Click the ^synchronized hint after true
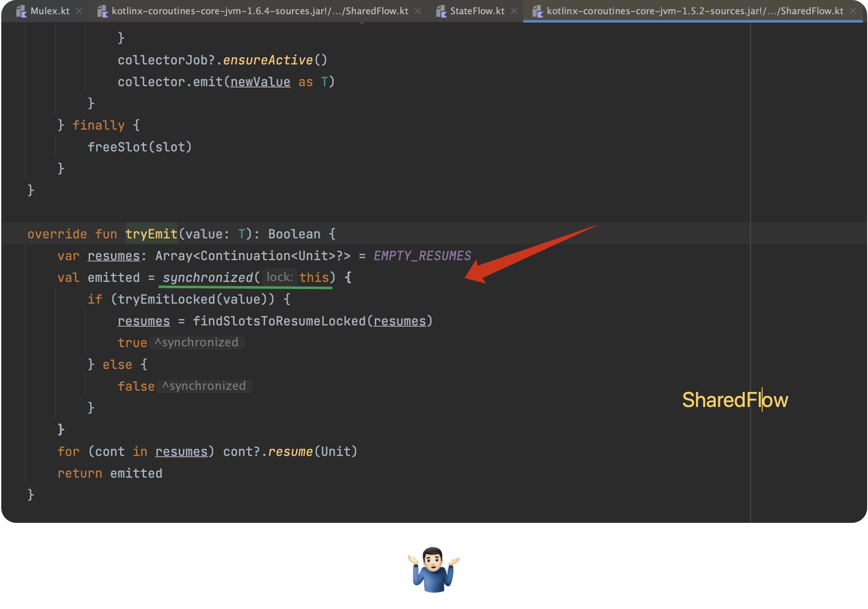The width and height of the screenshot is (868, 609). tap(197, 343)
